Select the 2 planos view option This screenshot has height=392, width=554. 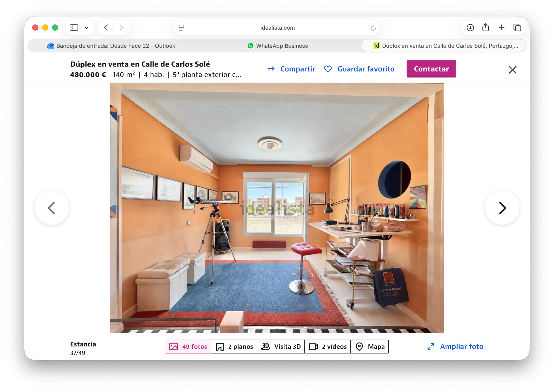pos(234,346)
